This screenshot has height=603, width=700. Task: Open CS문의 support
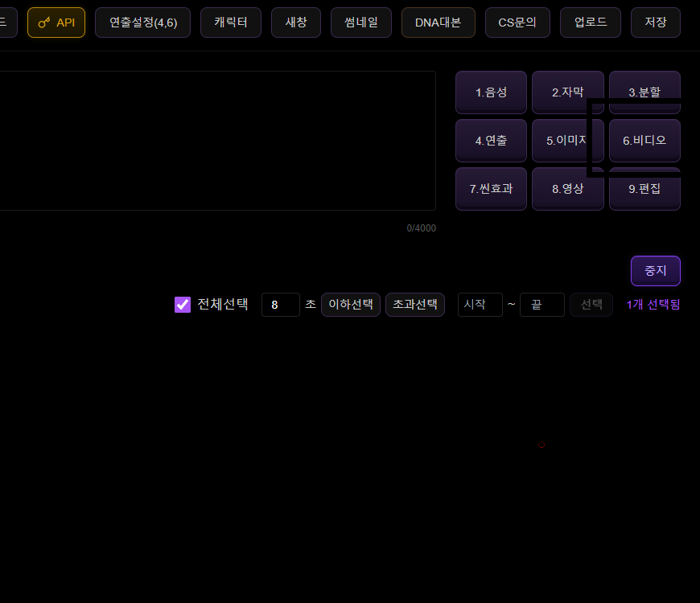(x=517, y=23)
